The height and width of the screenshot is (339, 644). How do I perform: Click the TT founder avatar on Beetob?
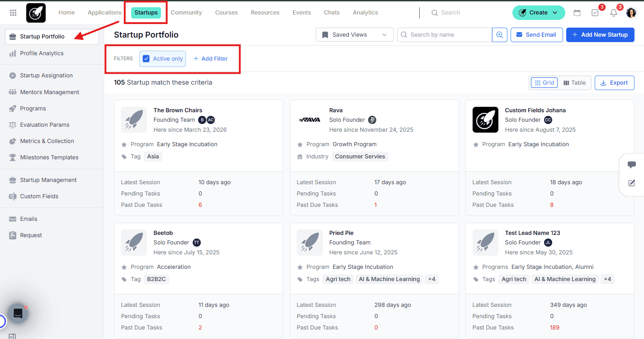[x=197, y=243]
